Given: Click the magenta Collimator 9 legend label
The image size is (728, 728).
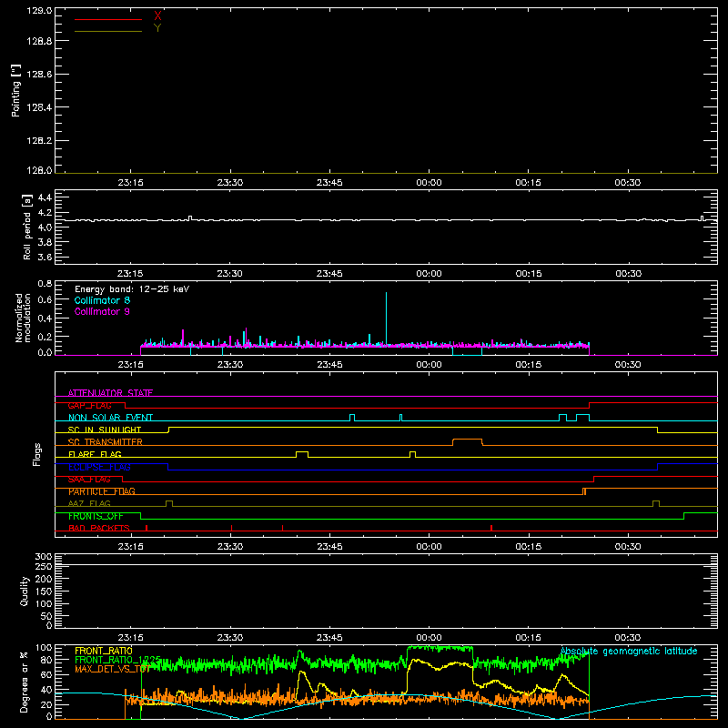Looking at the screenshot, I should click(102, 311).
